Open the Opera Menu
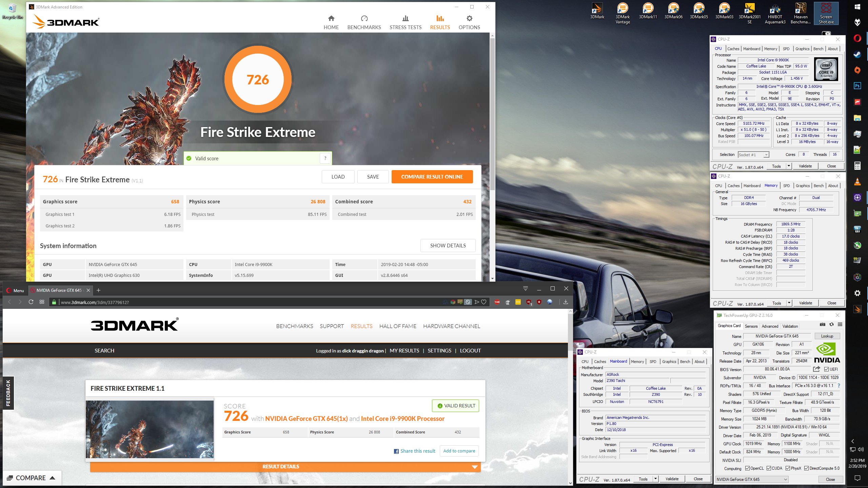868x488 pixels. click(x=15, y=290)
